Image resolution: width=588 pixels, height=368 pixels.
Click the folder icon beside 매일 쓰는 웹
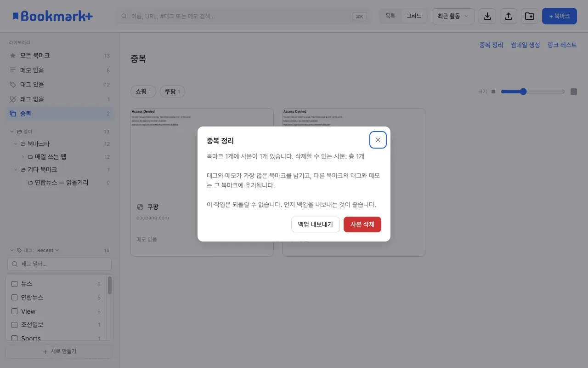point(30,157)
